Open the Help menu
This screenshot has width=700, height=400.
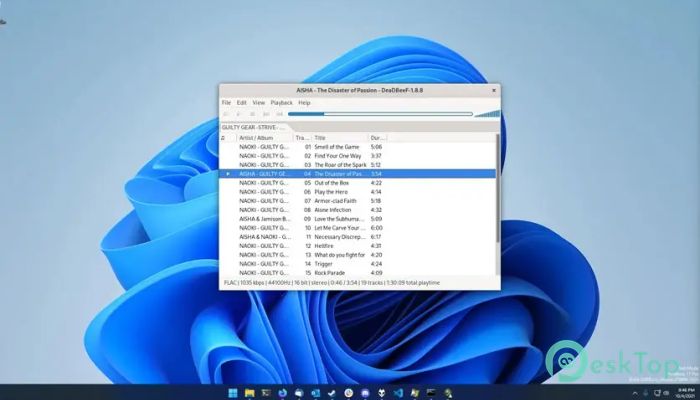point(304,103)
